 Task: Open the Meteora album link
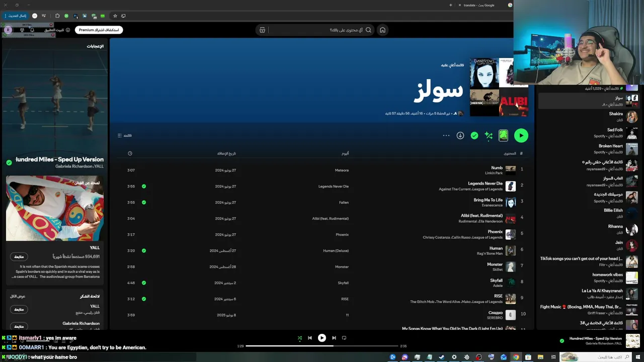[x=342, y=170]
